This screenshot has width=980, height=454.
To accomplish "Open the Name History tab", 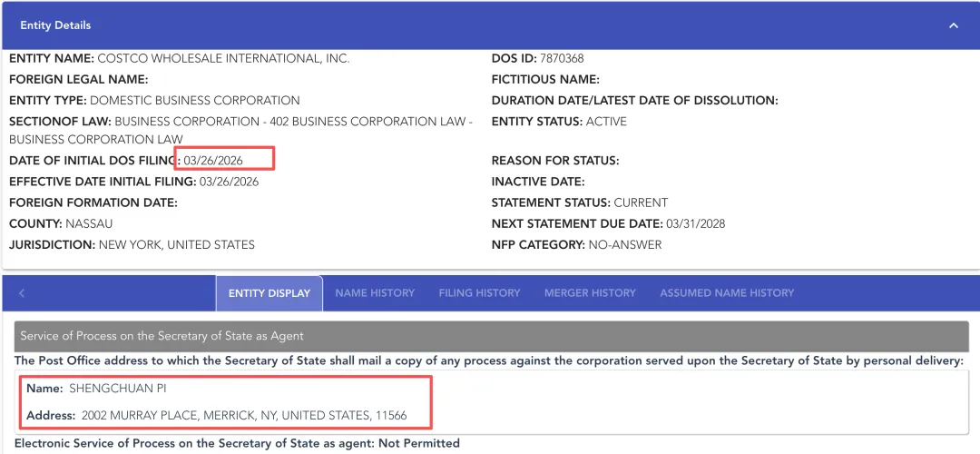I will [375, 293].
